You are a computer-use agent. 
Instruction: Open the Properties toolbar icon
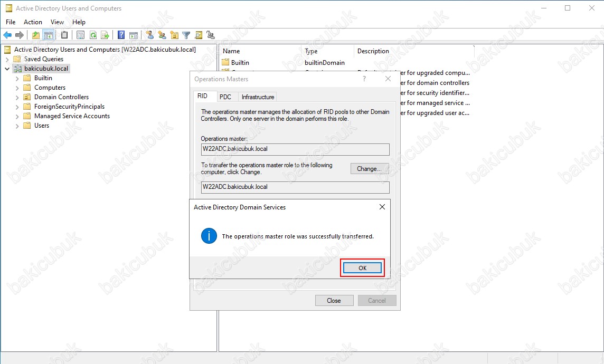tap(80, 35)
